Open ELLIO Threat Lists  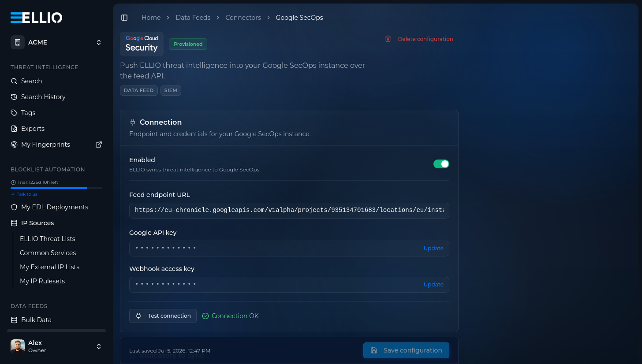(x=48, y=239)
